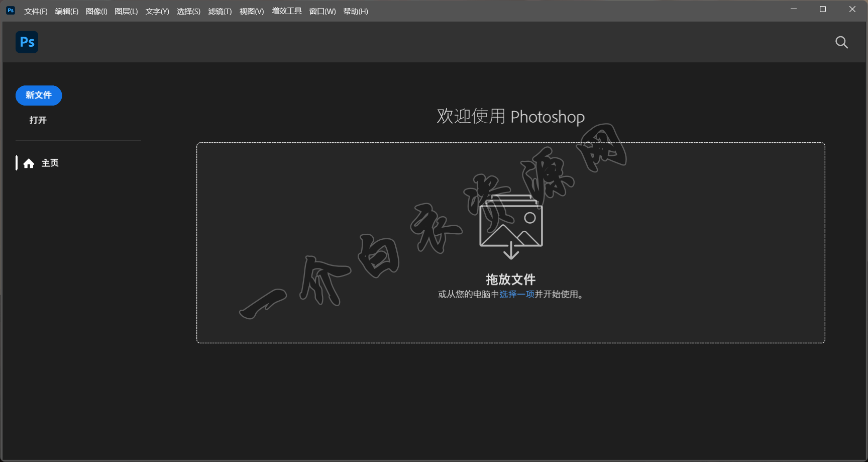The width and height of the screenshot is (868, 462).
Task: Click the Photoshop Ps logo in header
Action: coord(27,42)
